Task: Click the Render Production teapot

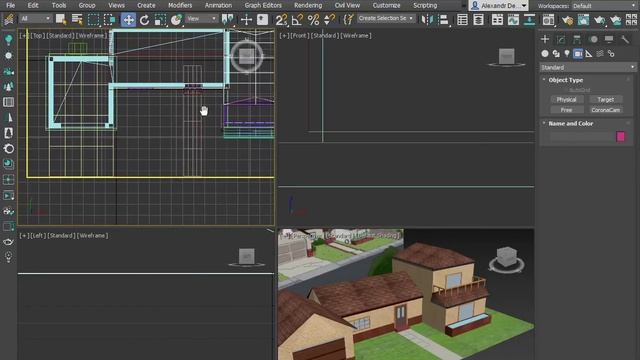Action: [599, 19]
